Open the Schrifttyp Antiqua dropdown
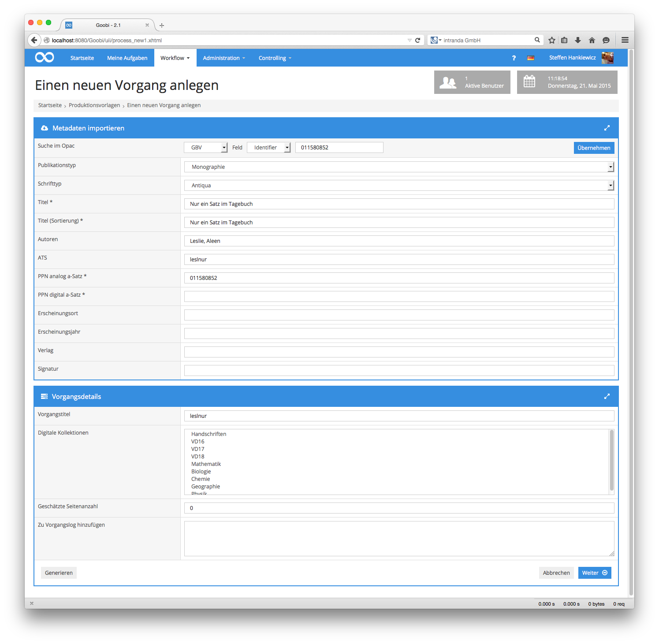This screenshot has height=644, width=659. point(399,186)
